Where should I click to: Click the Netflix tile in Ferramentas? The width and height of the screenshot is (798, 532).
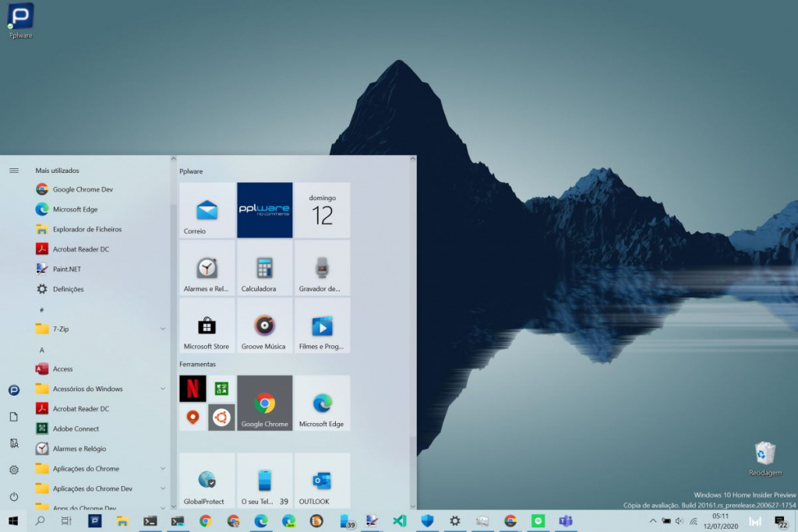192,389
